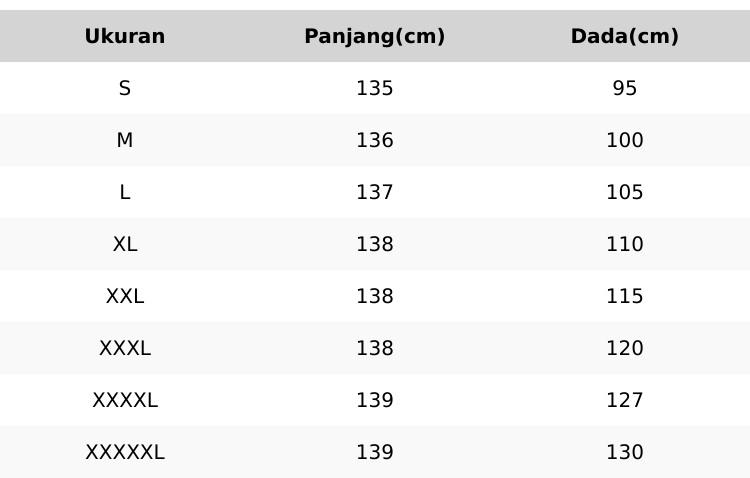Select the size S cell
750x478 pixels.
click(x=125, y=89)
